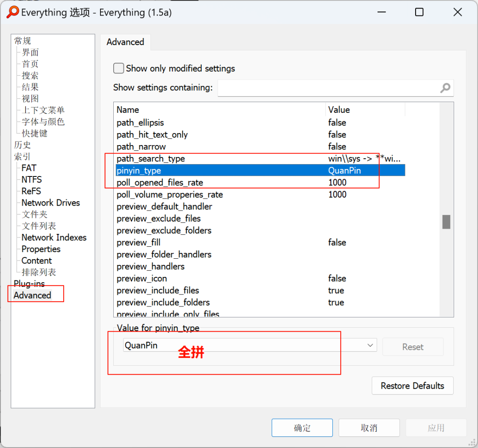Open 索引 in the options tree
The image size is (478, 448).
point(23,157)
